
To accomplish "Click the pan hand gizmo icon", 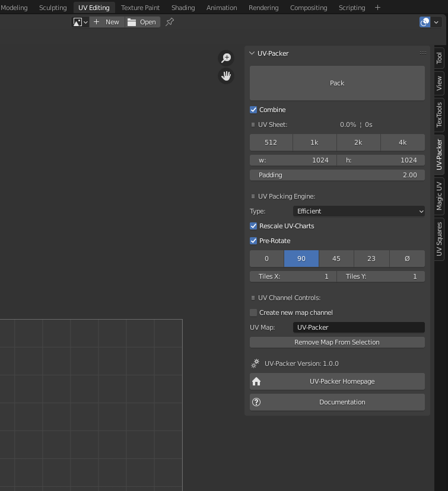I will point(226,76).
